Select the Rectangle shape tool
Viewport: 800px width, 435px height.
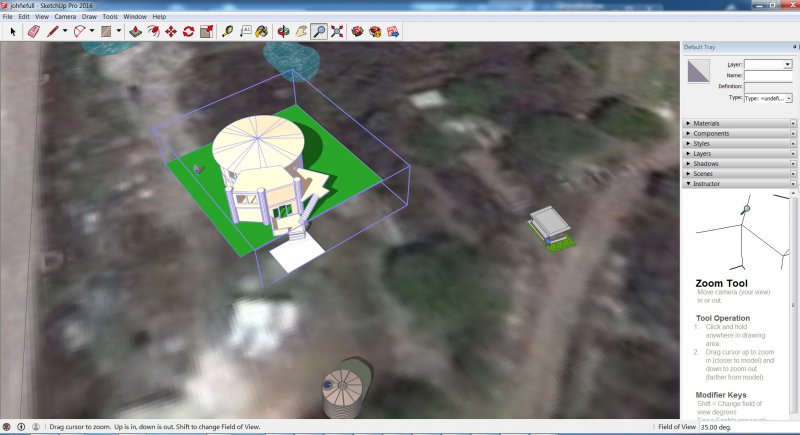pyautogui.click(x=106, y=32)
